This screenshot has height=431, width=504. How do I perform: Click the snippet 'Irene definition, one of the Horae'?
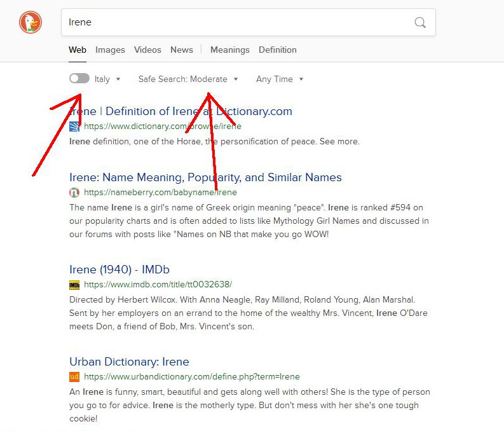click(x=214, y=141)
